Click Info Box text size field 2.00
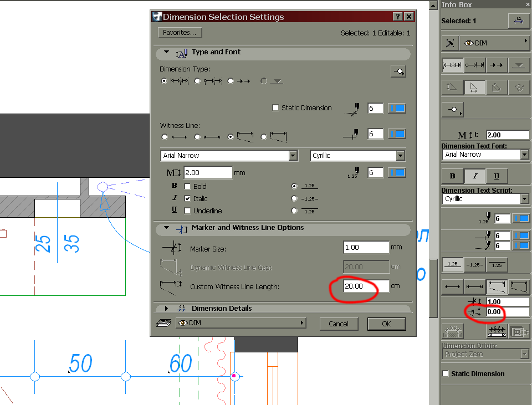Viewport: 532px width, 405px height. point(508,135)
